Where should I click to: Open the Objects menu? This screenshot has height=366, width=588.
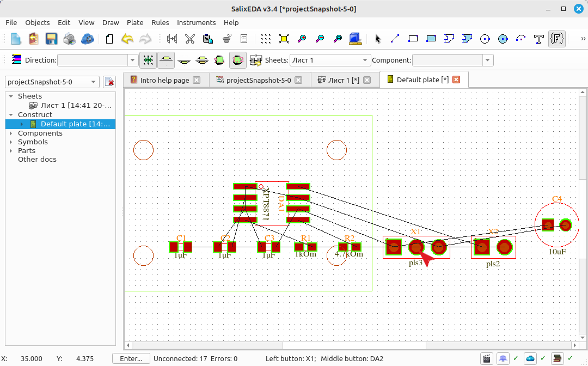pyautogui.click(x=38, y=22)
